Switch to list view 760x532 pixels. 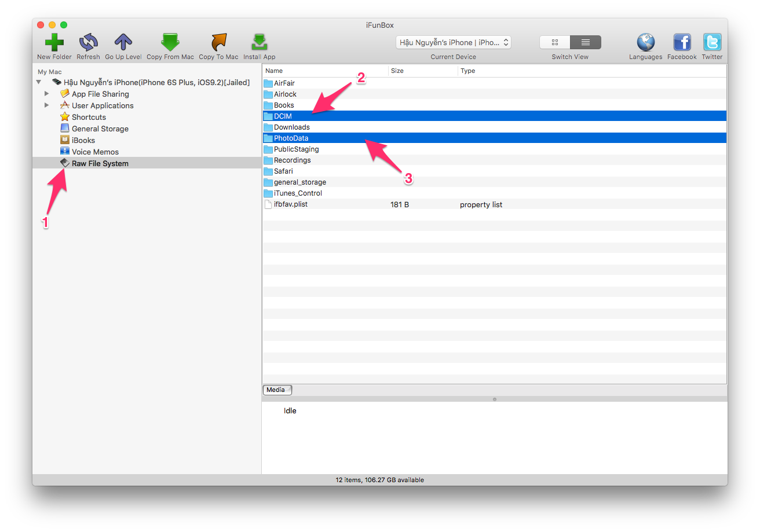pos(586,42)
